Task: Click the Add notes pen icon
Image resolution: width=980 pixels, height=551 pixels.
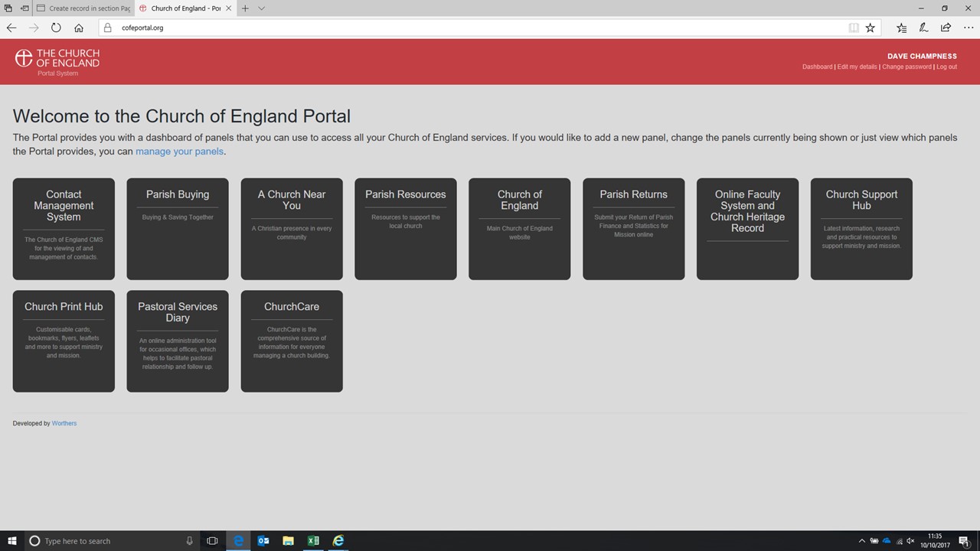Action: click(x=924, y=28)
